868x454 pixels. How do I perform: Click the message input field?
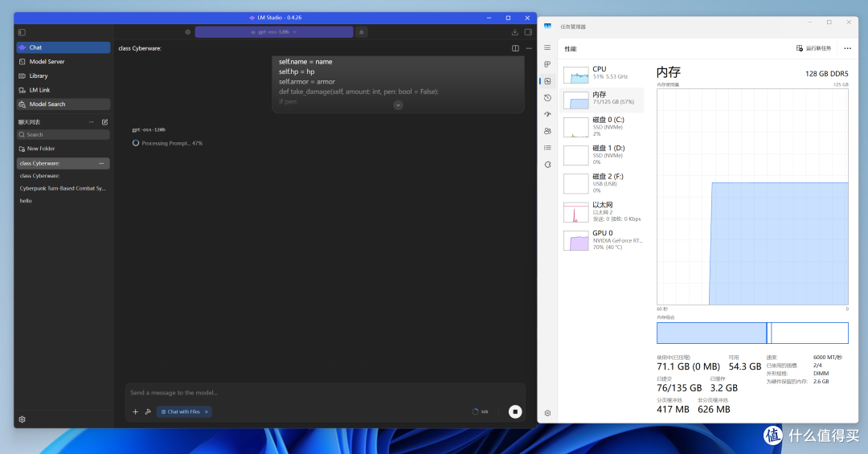(x=325, y=393)
